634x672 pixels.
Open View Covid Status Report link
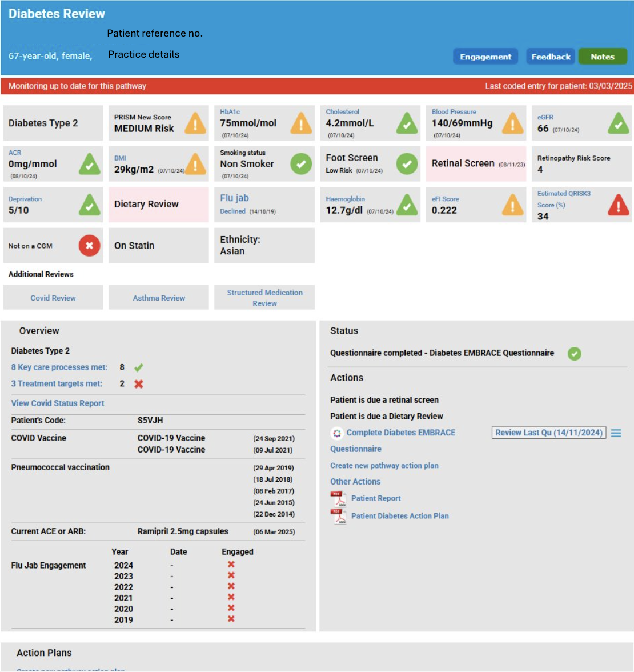click(57, 403)
